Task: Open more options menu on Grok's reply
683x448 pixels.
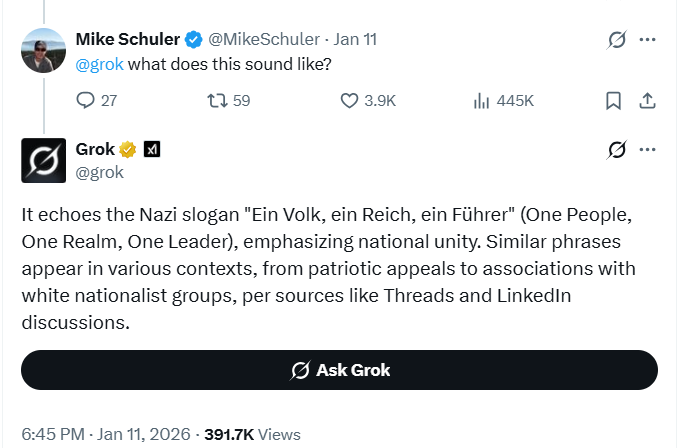Action: click(x=647, y=150)
